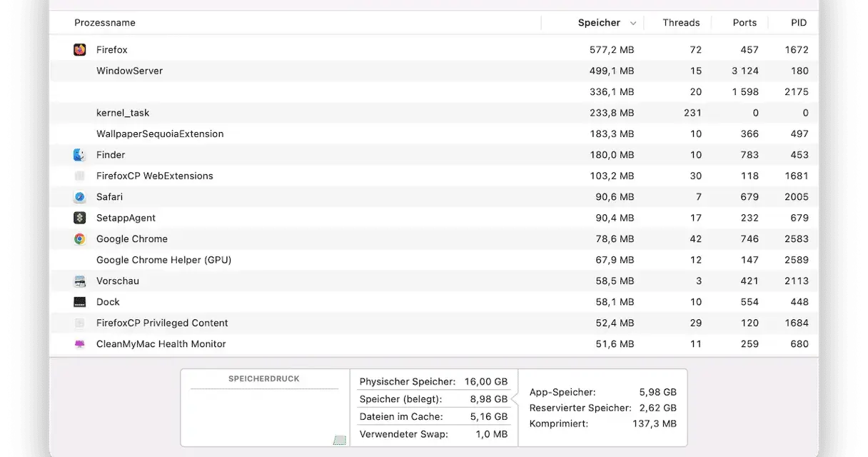Toggle sort direction arrow beside Speicher
Viewport: 868px width, 457px height.
tap(632, 24)
